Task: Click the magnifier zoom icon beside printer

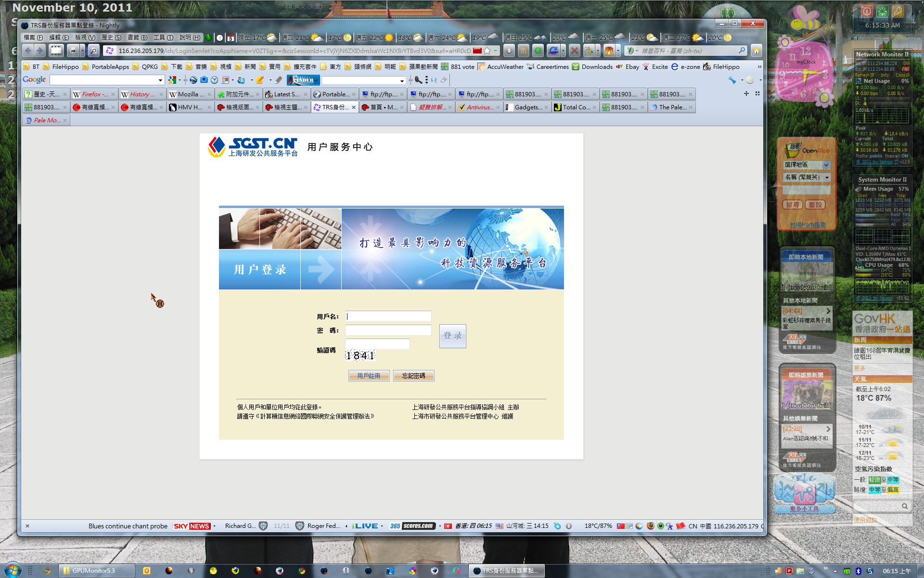Action: tap(94, 51)
